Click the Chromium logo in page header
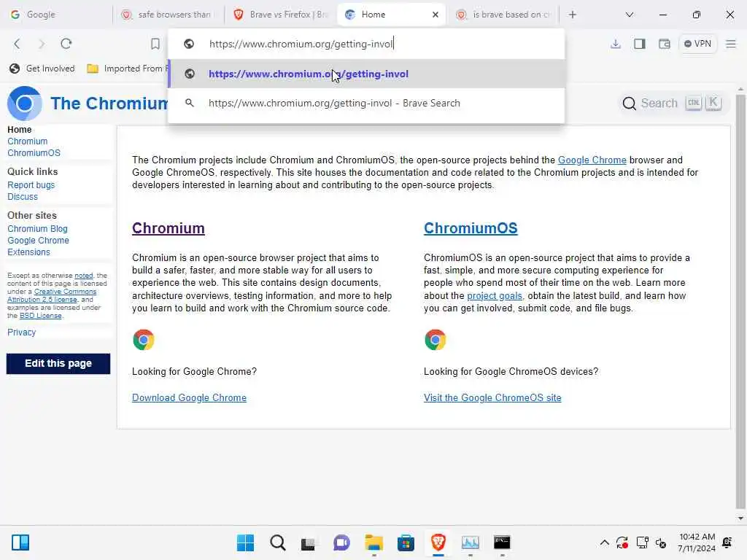 (x=24, y=104)
